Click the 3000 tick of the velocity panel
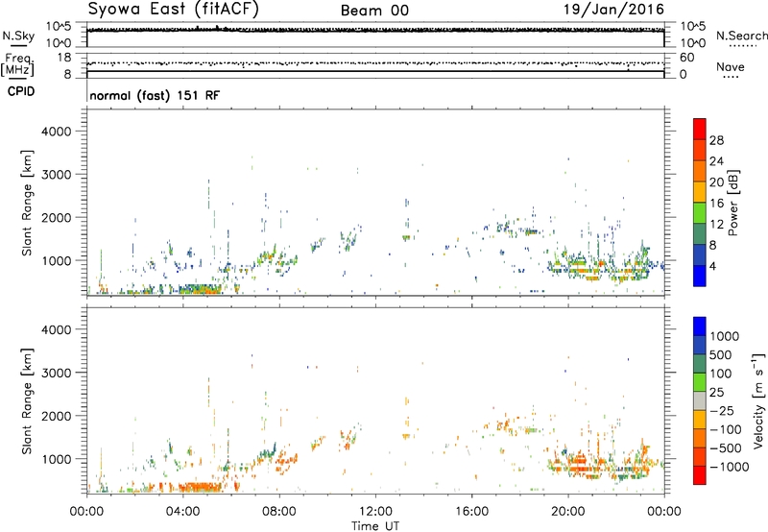The height and width of the screenshot is (532, 768). [x=56, y=373]
